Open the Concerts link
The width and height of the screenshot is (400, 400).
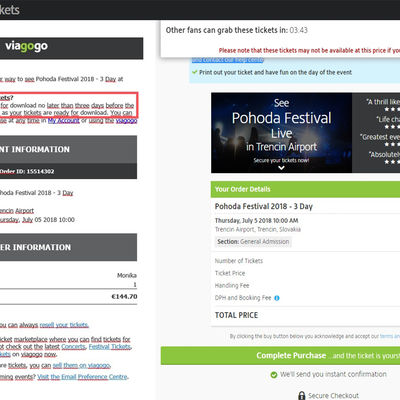click(x=74, y=347)
